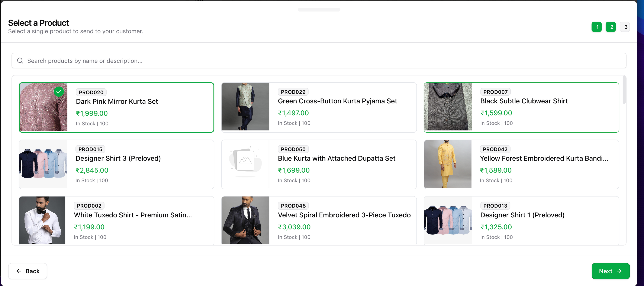Click Designer Shirt 1 (Preloved) thumbnail
644x286 pixels.
[448, 220]
